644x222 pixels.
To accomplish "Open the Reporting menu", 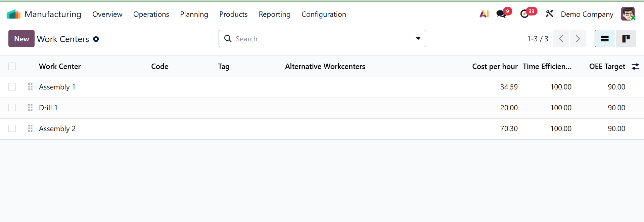I will tap(274, 14).
